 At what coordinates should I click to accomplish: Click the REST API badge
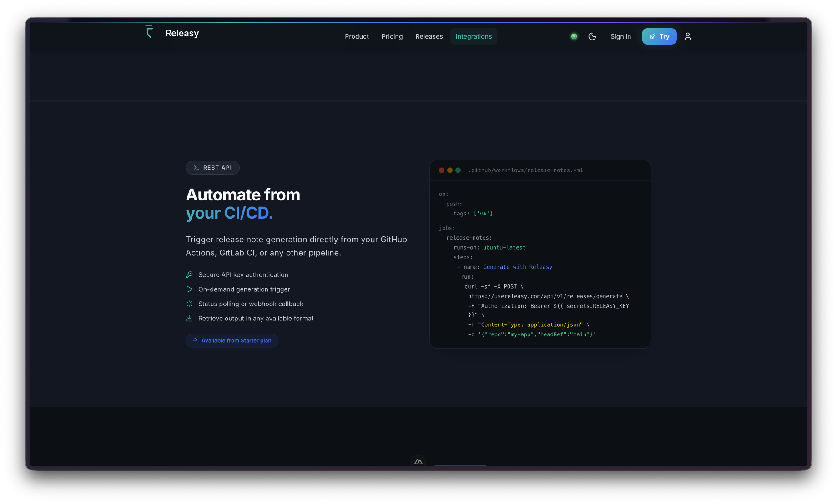212,168
